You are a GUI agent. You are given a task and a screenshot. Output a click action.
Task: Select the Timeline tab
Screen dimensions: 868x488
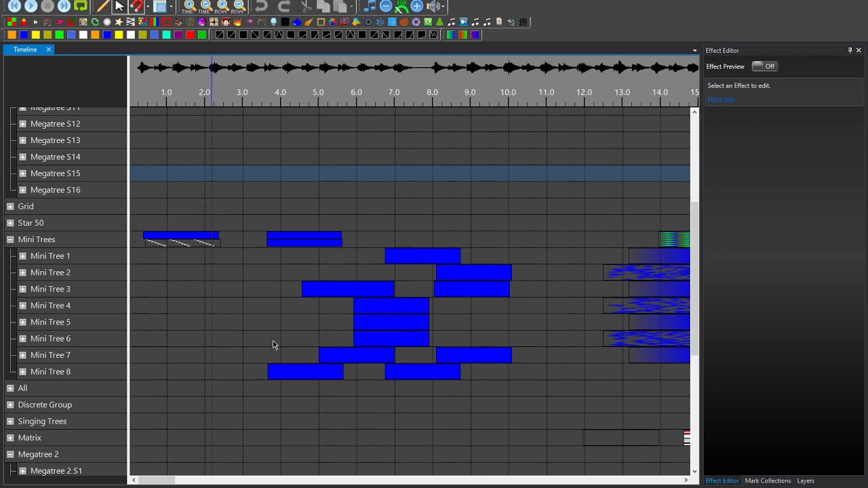pos(25,49)
